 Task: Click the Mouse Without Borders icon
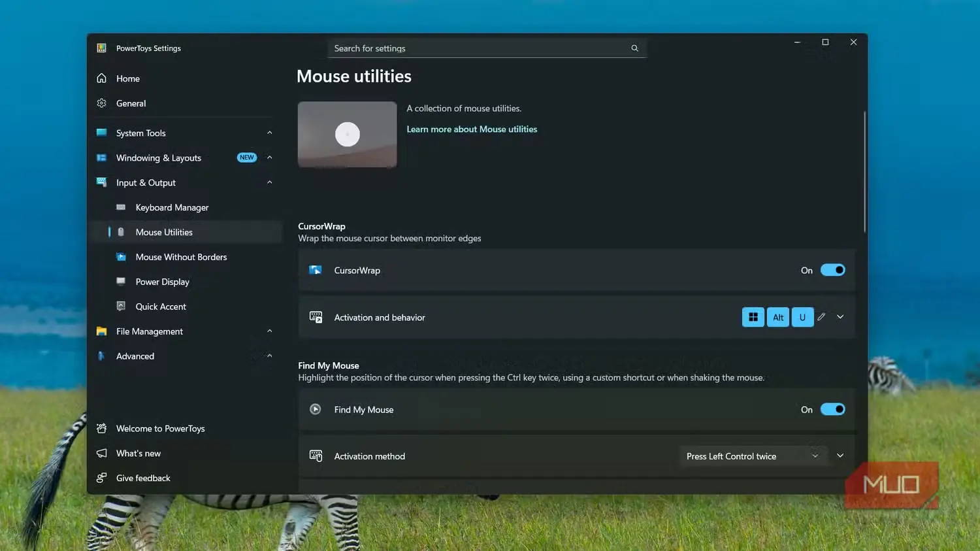pos(121,257)
